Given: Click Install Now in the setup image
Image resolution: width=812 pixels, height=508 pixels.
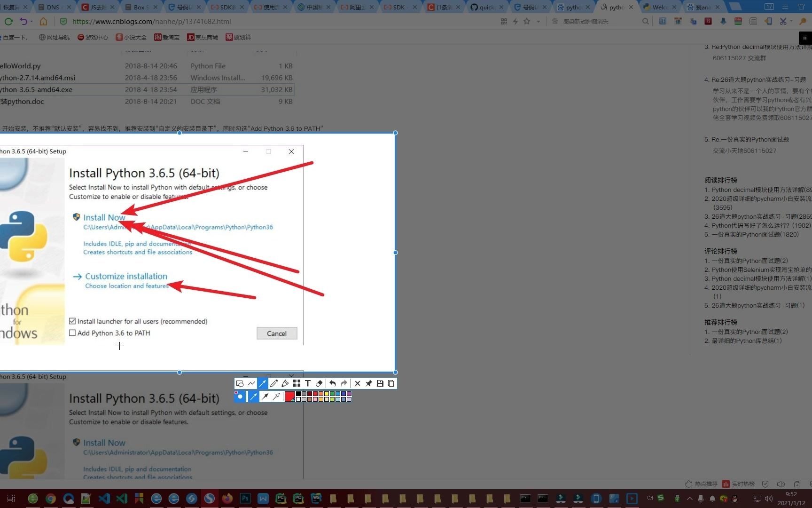Looking at the screenshot, I should tap(104, 217).
